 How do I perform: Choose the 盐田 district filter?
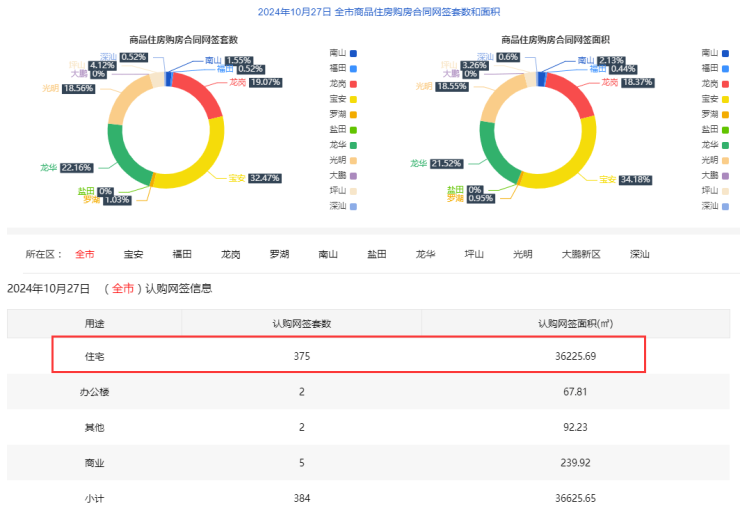[x=377, y=254]
